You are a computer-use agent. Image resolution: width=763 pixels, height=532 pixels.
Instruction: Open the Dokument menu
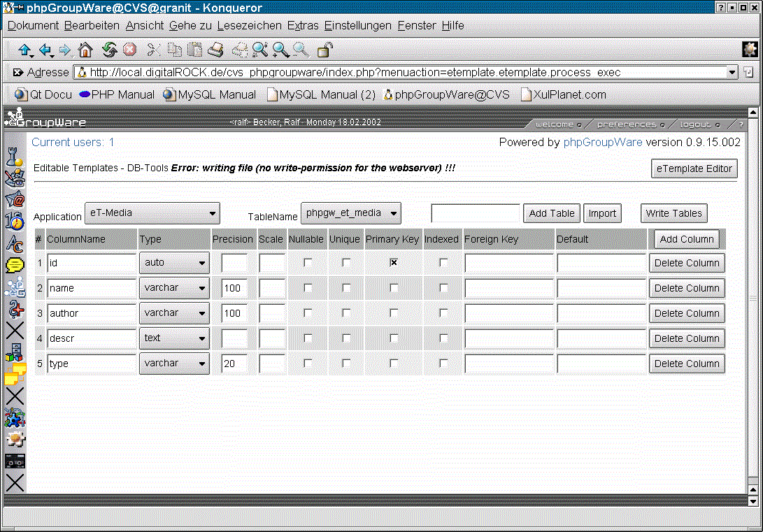pyautogui.click(x=33, y=25)
